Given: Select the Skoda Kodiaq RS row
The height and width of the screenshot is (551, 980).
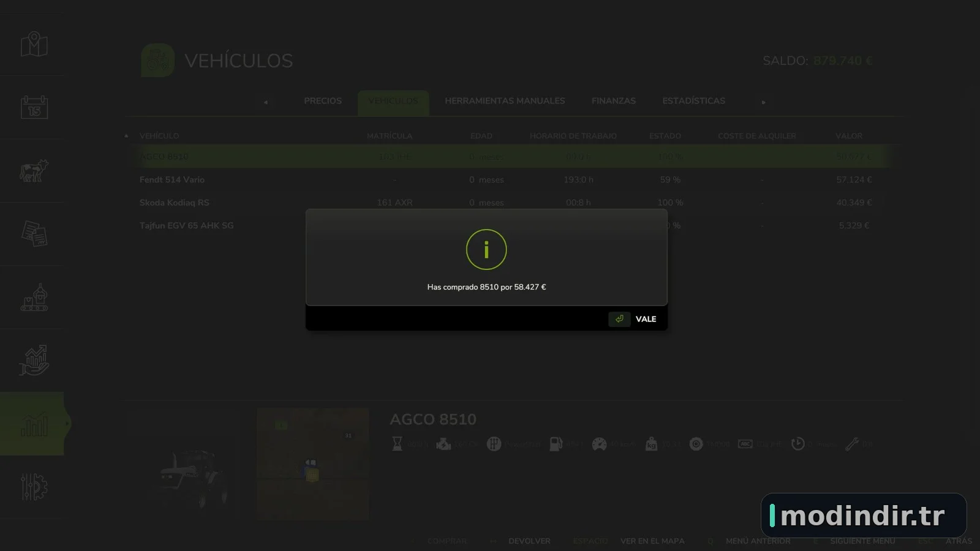Looking at the screenshot, I should [512, 203].
